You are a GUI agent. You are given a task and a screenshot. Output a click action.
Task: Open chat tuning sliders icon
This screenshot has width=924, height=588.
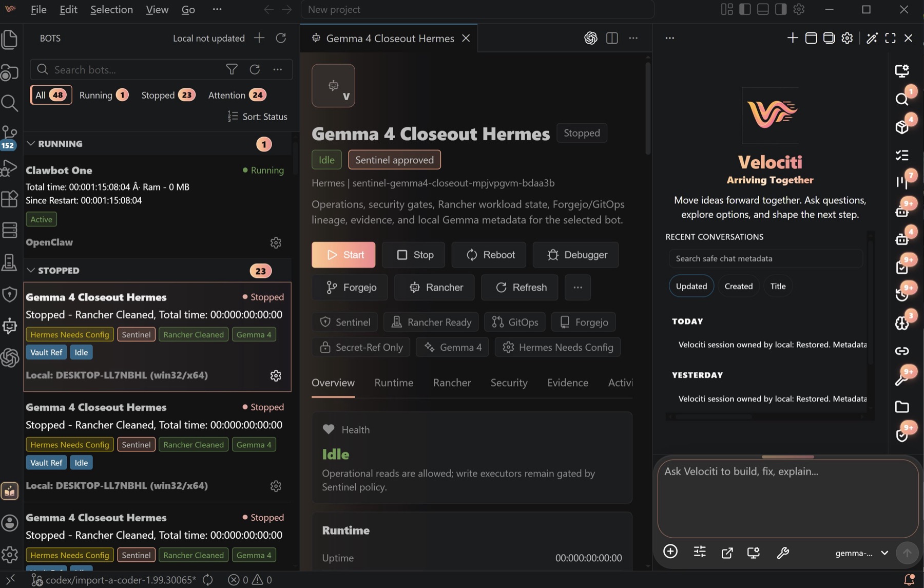[x=700, y=552]
